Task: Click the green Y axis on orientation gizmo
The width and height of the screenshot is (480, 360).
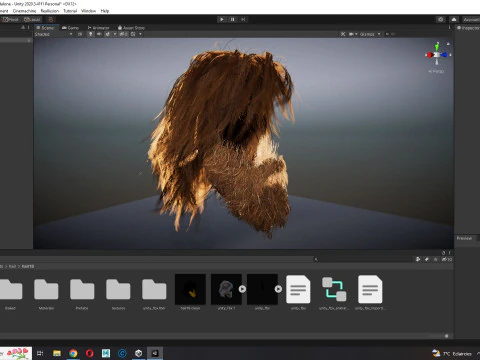Action: pos(437,47)
